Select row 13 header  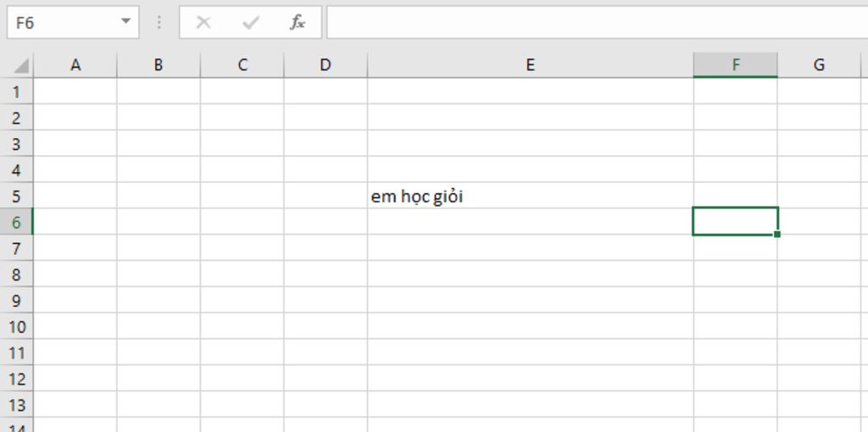coord(17,406)
